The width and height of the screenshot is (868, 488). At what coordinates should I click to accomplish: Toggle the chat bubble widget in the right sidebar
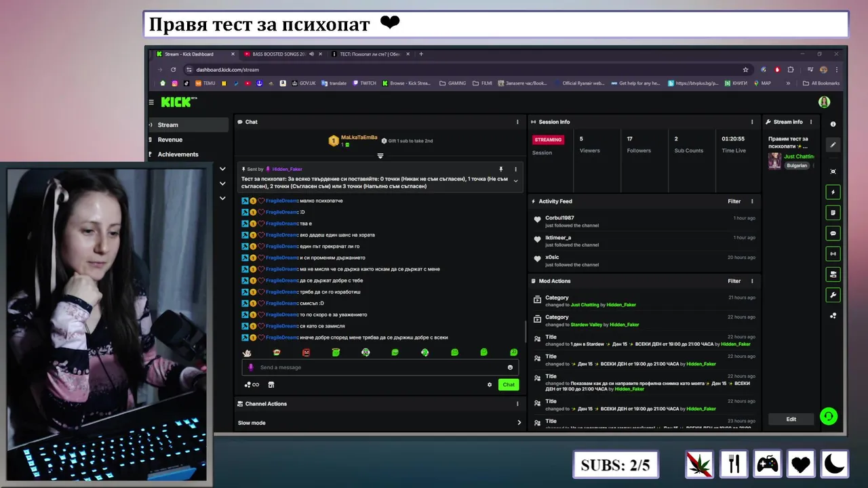coord(833,233)
